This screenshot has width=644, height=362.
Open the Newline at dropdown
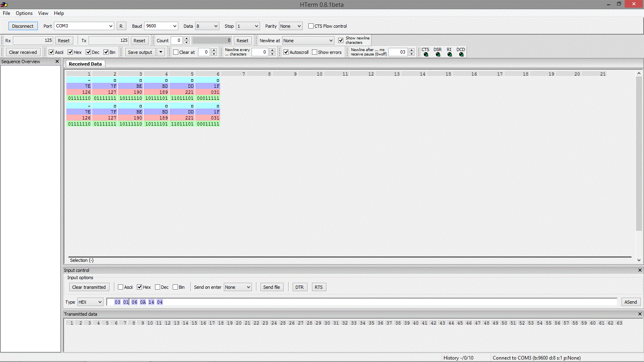[x=308, y=41]
